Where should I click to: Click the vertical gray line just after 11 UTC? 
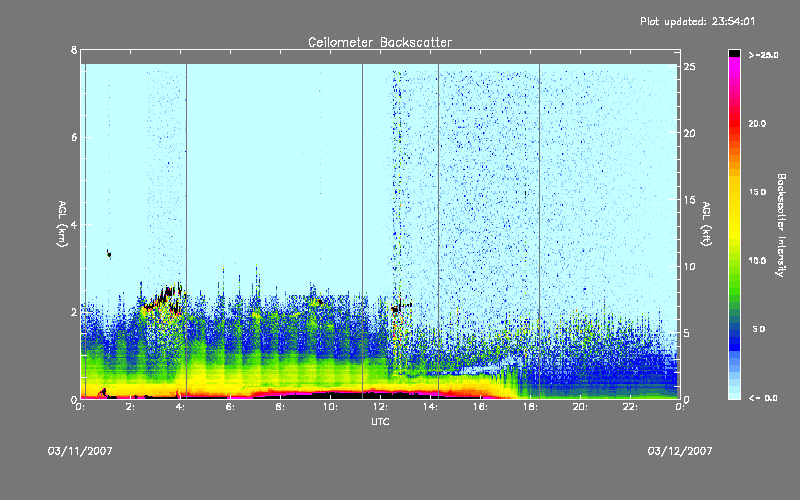coord(362,231)
